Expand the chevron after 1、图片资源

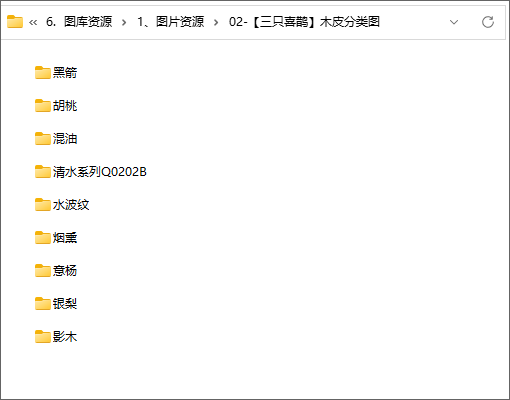216,22
